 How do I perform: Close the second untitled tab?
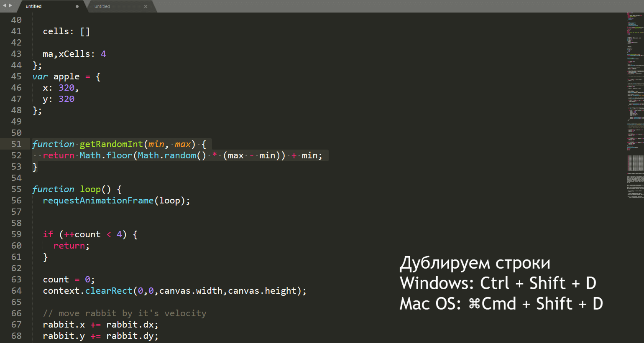(x=146, y=6)
